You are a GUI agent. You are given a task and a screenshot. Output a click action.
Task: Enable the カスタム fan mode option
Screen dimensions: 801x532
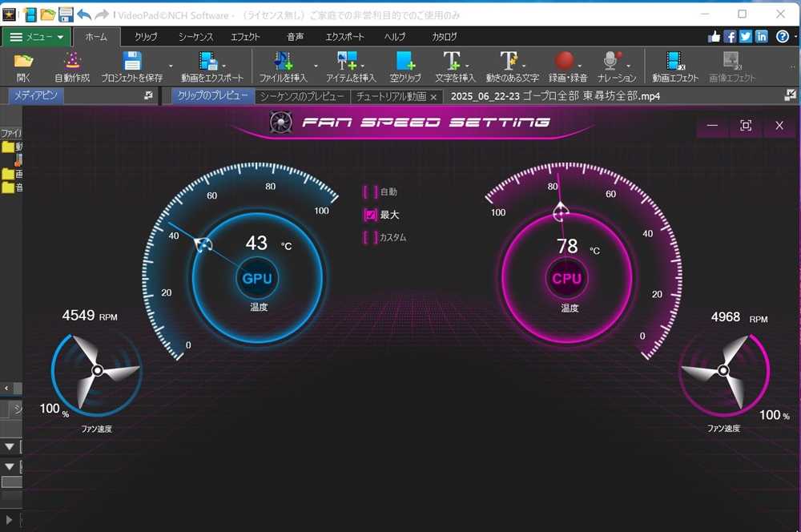370,238
